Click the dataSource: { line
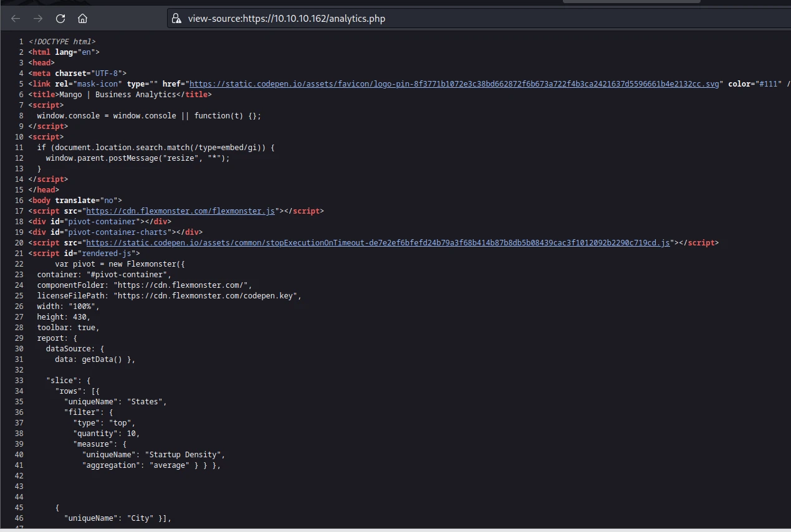This screenshot has width=791, height=532. [x=75, y=348]
